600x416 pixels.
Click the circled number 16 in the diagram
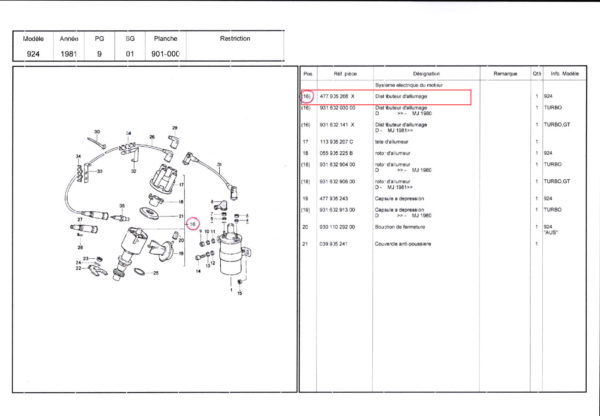[x=193, y=225]
